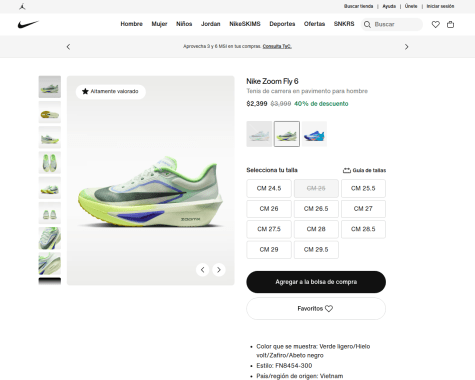Show previous promo banner message
The image size is (475, 380).
click(x=68, y=47)
